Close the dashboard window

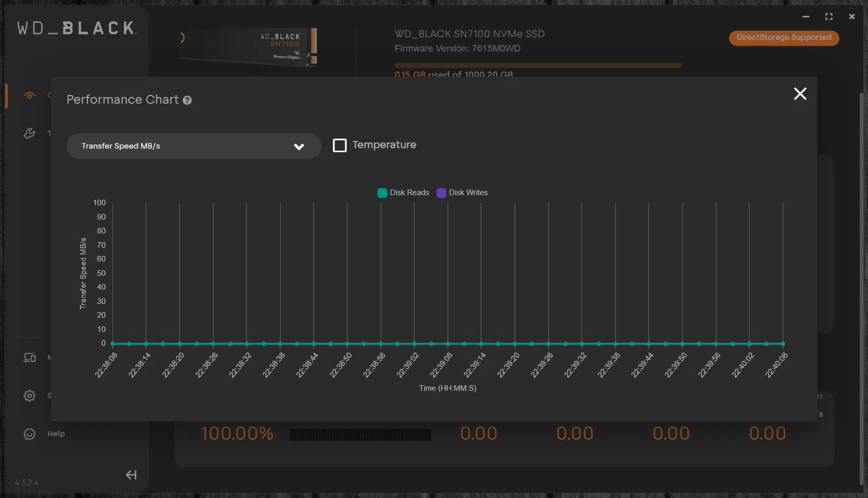852,17
